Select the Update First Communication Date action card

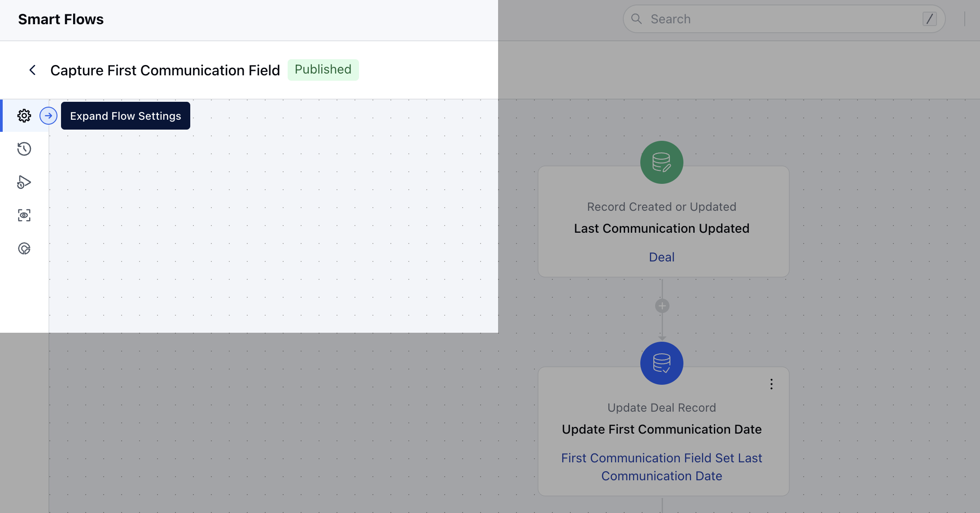click(x=661, y=429)
